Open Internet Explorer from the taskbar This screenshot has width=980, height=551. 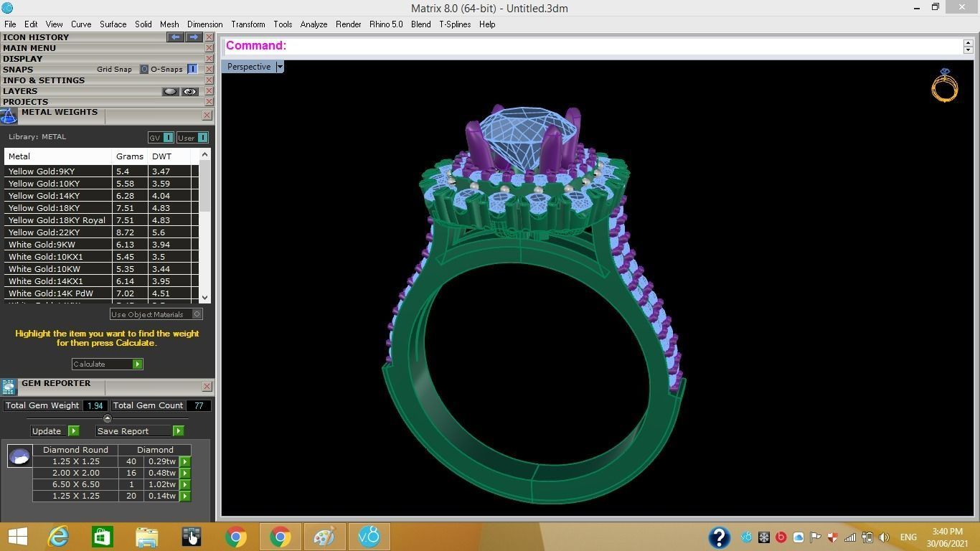(x=58, y=537)
